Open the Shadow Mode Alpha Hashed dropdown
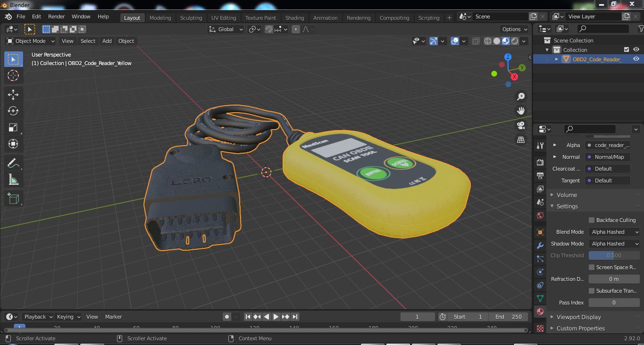 click(614, 244)
